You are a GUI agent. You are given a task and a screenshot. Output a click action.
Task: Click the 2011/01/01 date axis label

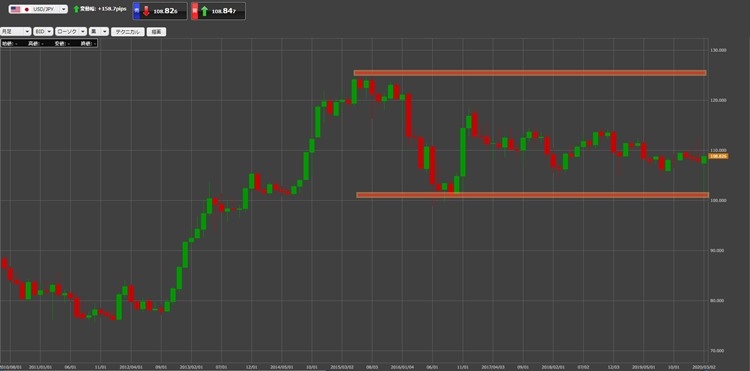tap(40, 368)
